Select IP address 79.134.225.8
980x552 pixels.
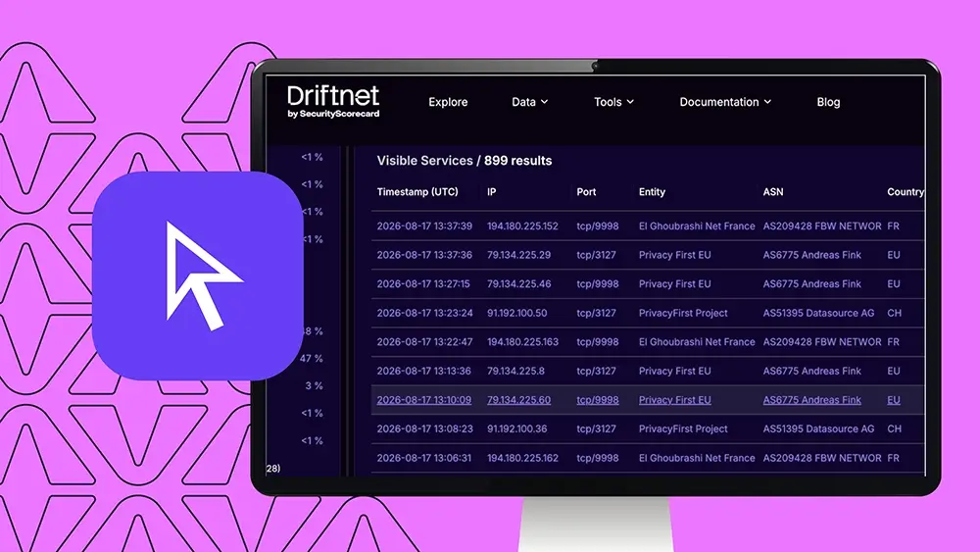point(515,372)
